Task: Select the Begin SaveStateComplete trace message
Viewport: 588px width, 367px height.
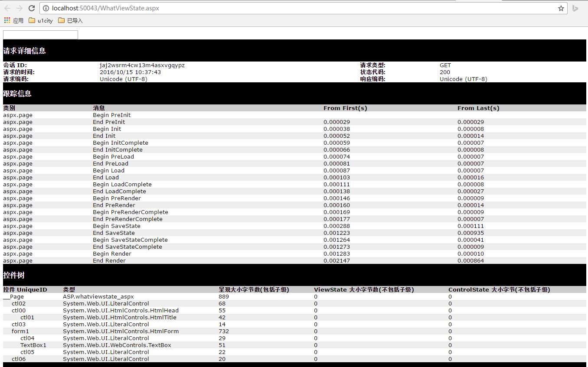Action: coord(130,240)
